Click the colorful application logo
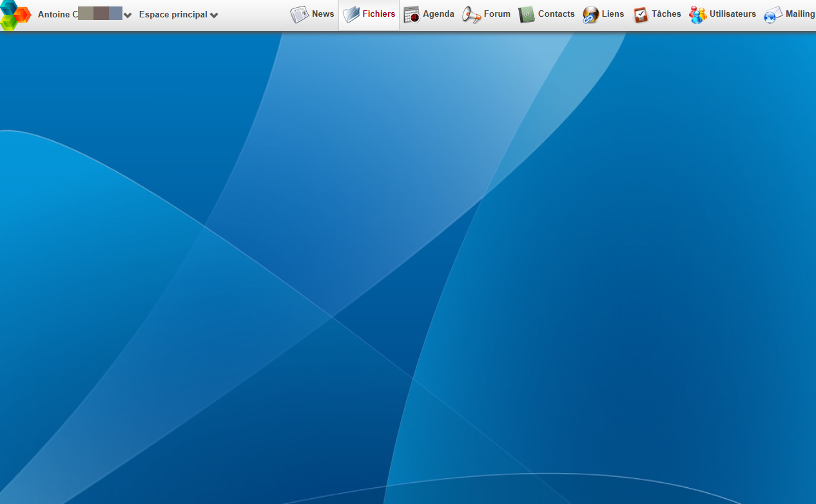This screenshot has height=504, width=816. click(x=14, y=14)
